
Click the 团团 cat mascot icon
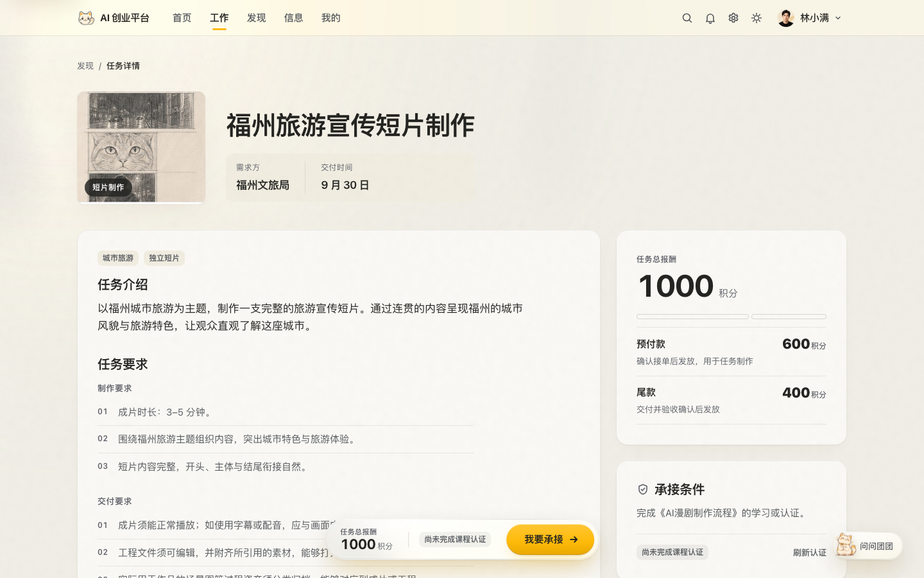tap(846, 545)
